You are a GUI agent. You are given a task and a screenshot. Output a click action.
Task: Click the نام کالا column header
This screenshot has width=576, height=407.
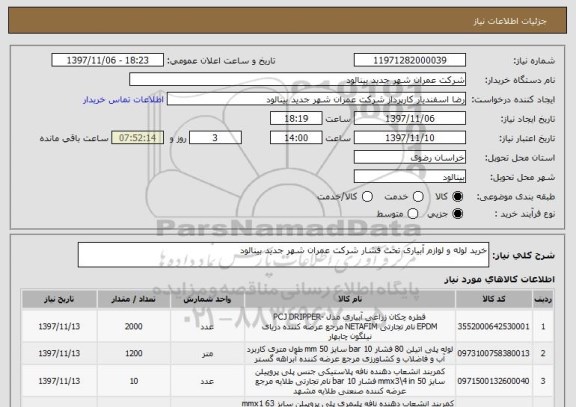pos(350,299)
